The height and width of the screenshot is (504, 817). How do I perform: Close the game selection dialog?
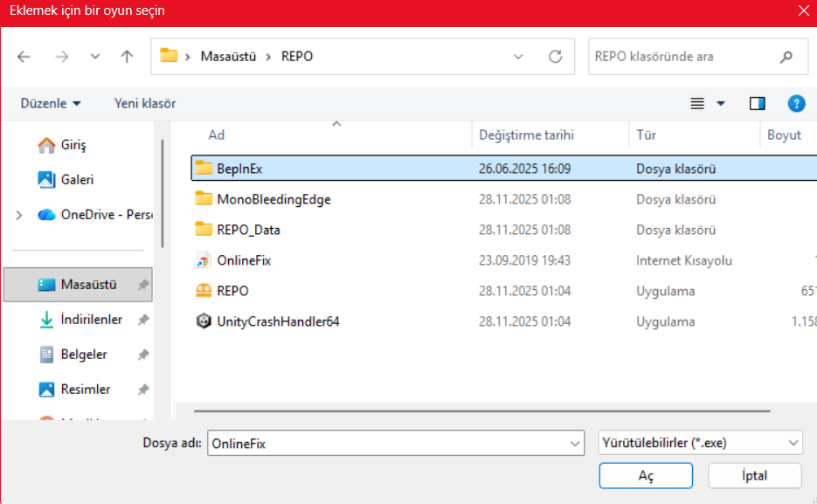(803, 10)
